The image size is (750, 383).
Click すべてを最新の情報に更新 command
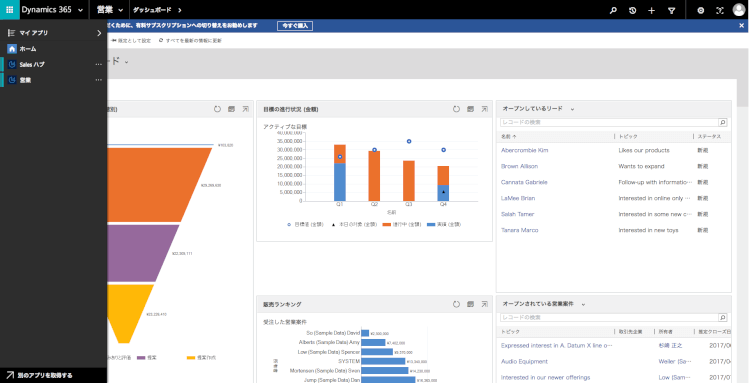tap(190, 41)
